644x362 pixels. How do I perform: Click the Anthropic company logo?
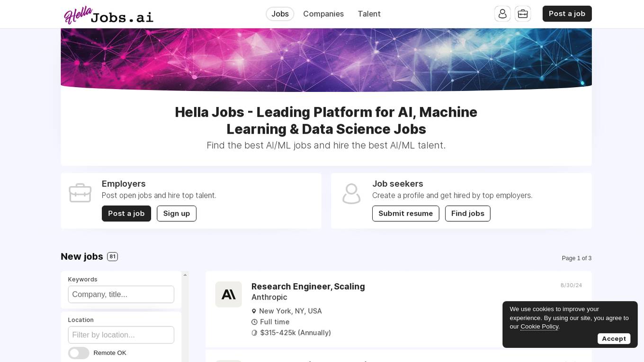click(228, 294)
